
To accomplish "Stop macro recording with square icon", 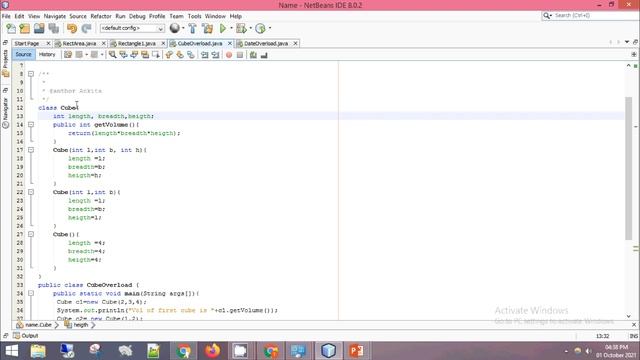I will pos(240,55).
